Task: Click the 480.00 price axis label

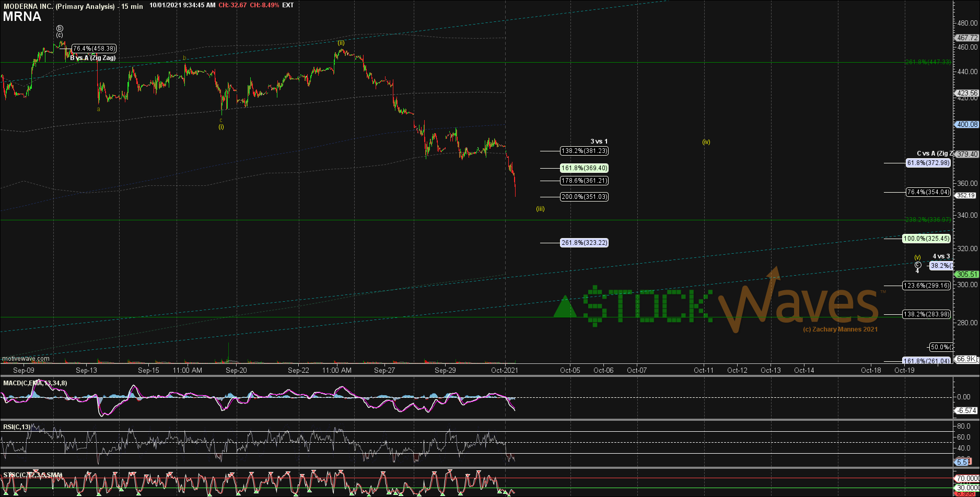Action: 967,23
